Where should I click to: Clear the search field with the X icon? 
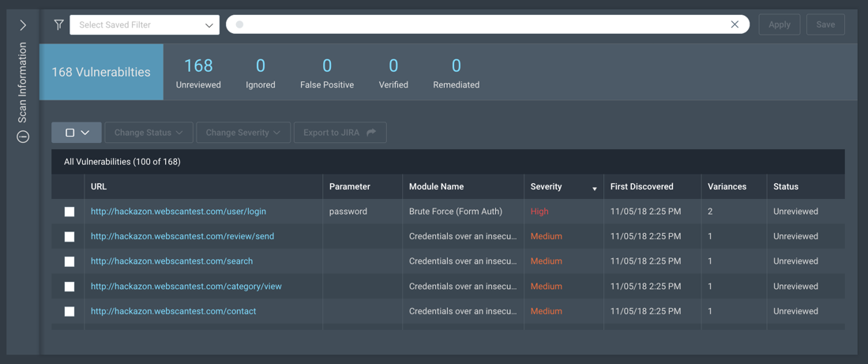click(735, 24)
